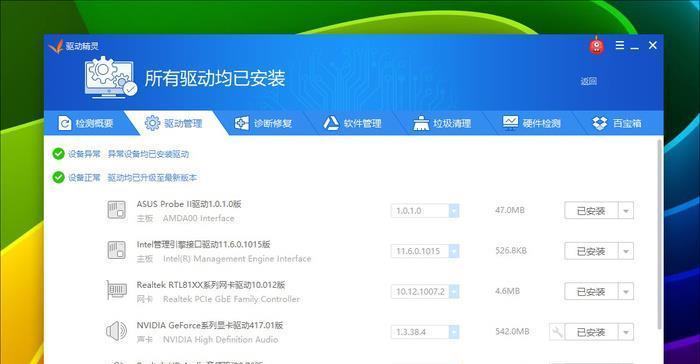The image size is (700, 364).
Task: Open the red robot mascot icon
Action: click(x=596, y=45)
